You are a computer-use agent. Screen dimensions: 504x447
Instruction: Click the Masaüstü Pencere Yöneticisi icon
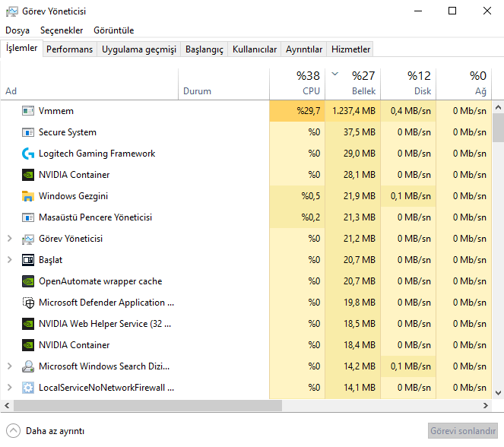coord(28,217)
